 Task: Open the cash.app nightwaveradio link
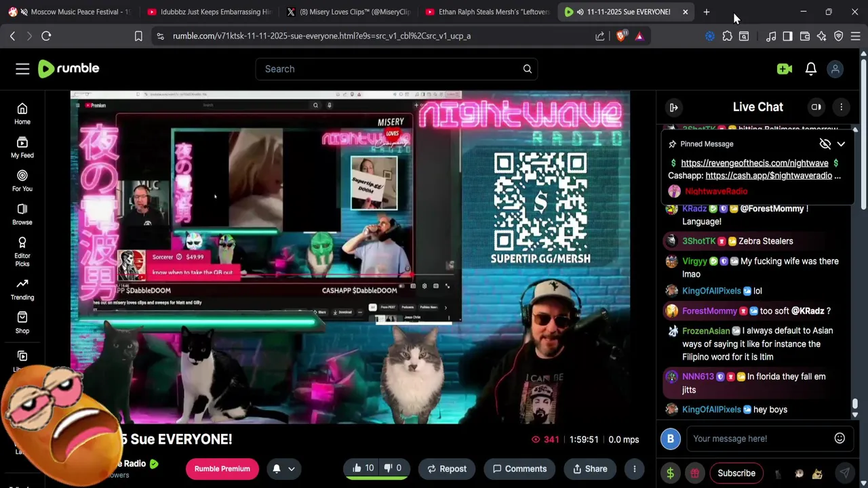[x=768, y=176]
